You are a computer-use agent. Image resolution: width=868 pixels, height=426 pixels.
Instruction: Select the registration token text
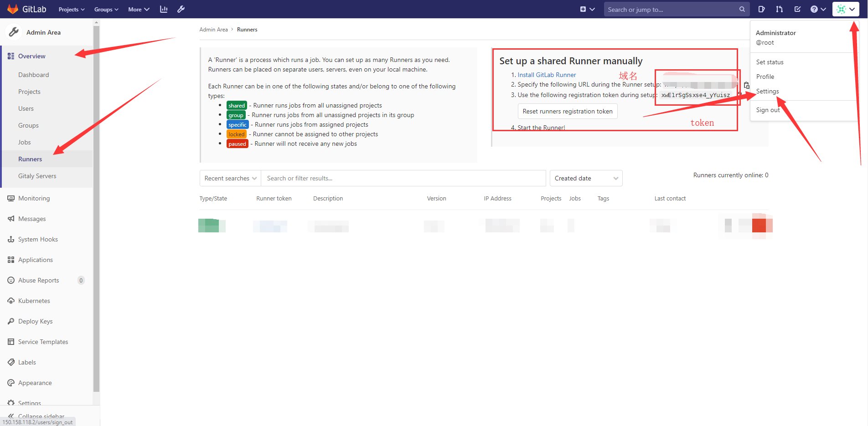[696, 95]
